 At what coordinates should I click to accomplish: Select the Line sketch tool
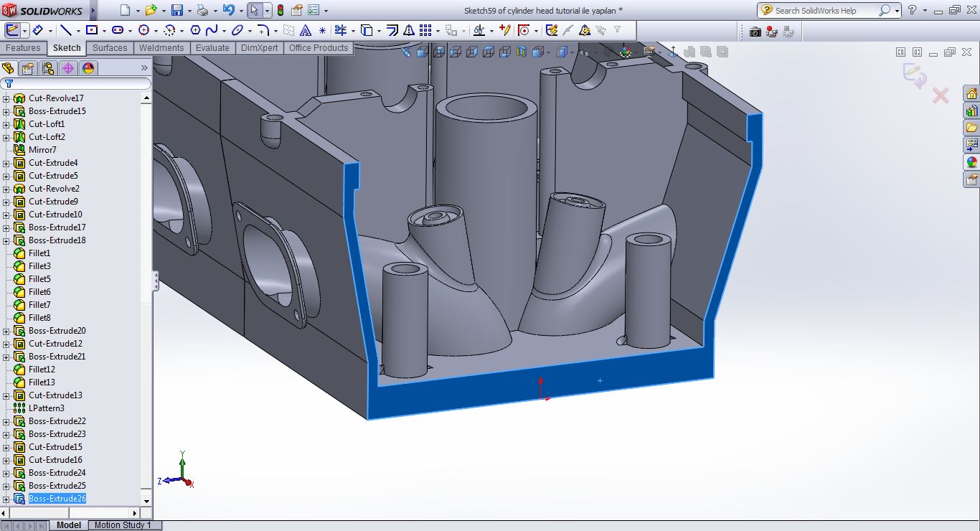pos(66,30)
